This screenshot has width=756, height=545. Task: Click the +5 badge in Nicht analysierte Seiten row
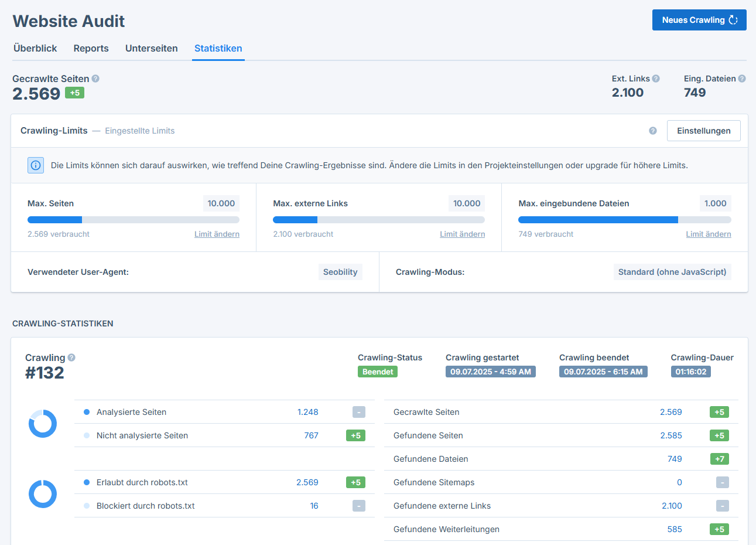click(355, 435)
